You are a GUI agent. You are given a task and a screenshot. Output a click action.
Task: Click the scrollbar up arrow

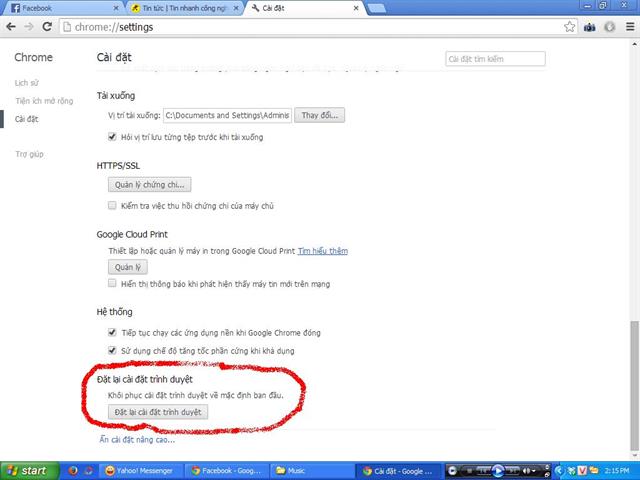(634, 43)
